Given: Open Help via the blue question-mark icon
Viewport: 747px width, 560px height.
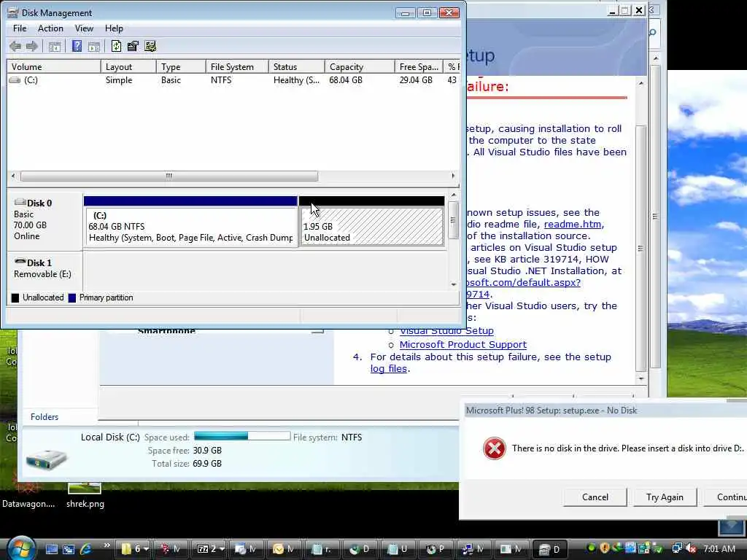Looking at the screenshot, I should coord(77,46).
